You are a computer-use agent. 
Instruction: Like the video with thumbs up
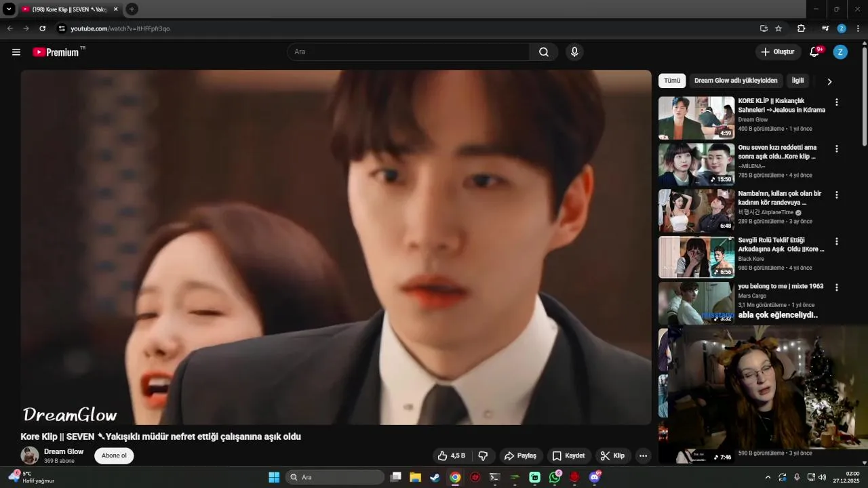tap(451, 455)
